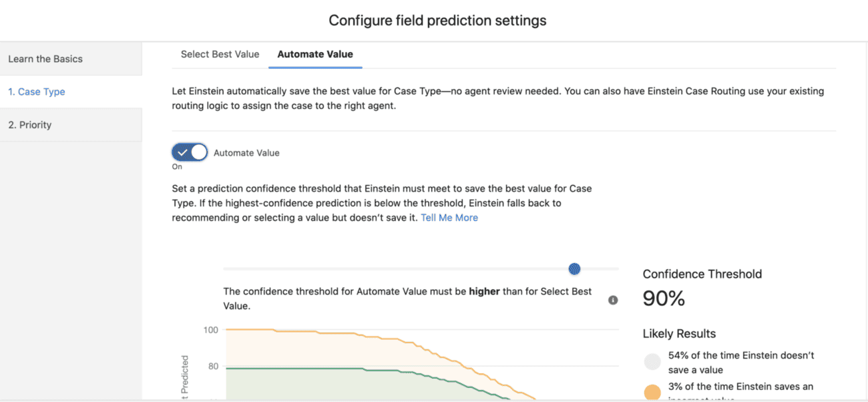
Task: Switch to the Select Best Value tab
Action: (220, 54)
